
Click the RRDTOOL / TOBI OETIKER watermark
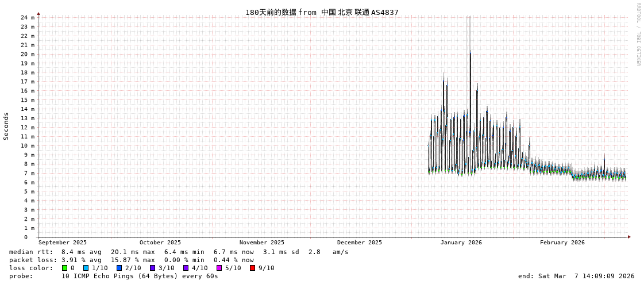pyautogui.click(x=638, y=34)
